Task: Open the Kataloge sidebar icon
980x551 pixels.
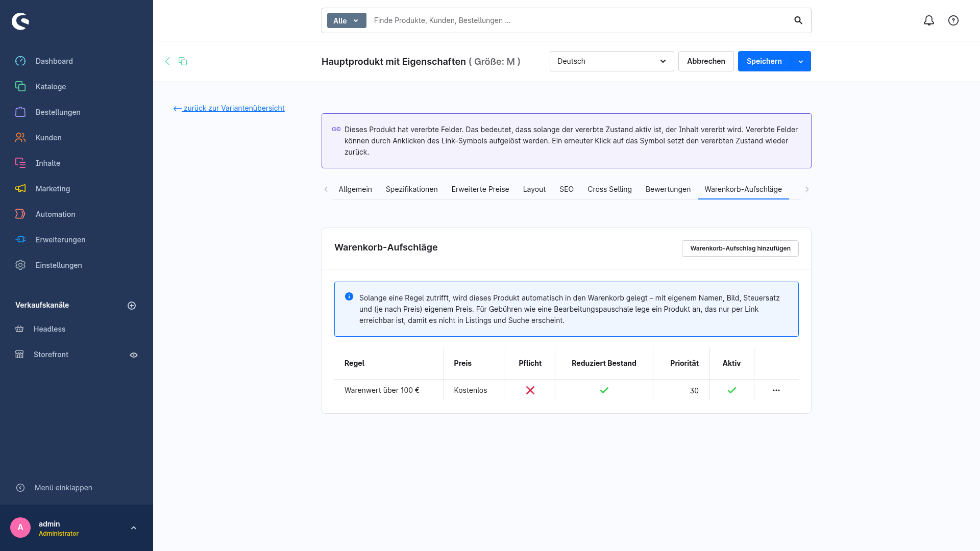Action: click(x=20, y=87)
